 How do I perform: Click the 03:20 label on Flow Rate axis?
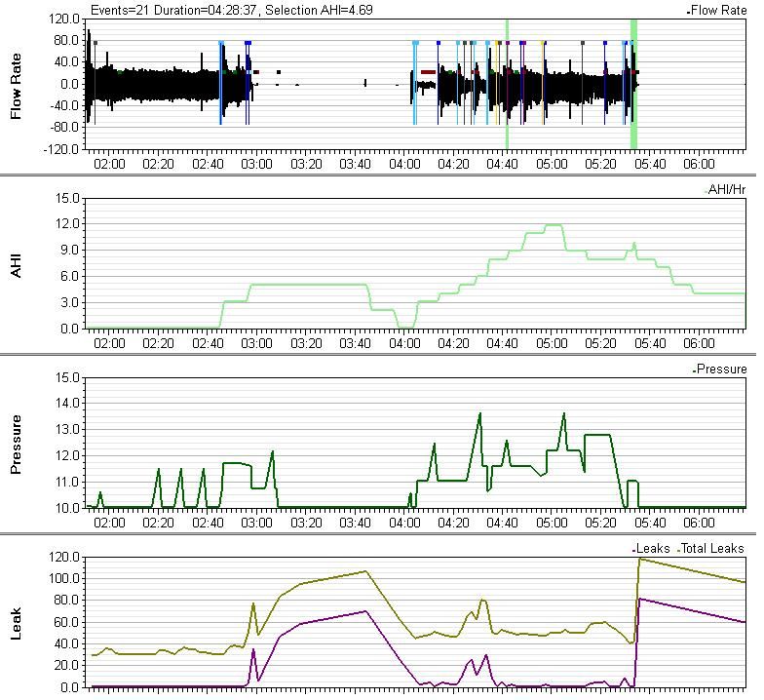pos(306,164)
